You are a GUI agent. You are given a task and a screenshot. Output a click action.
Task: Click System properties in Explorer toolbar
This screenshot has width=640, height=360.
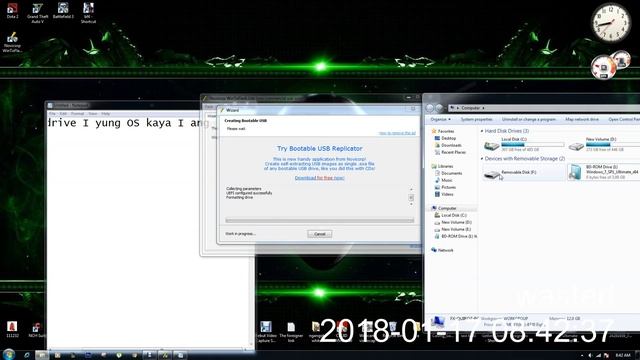pos(477,119)
